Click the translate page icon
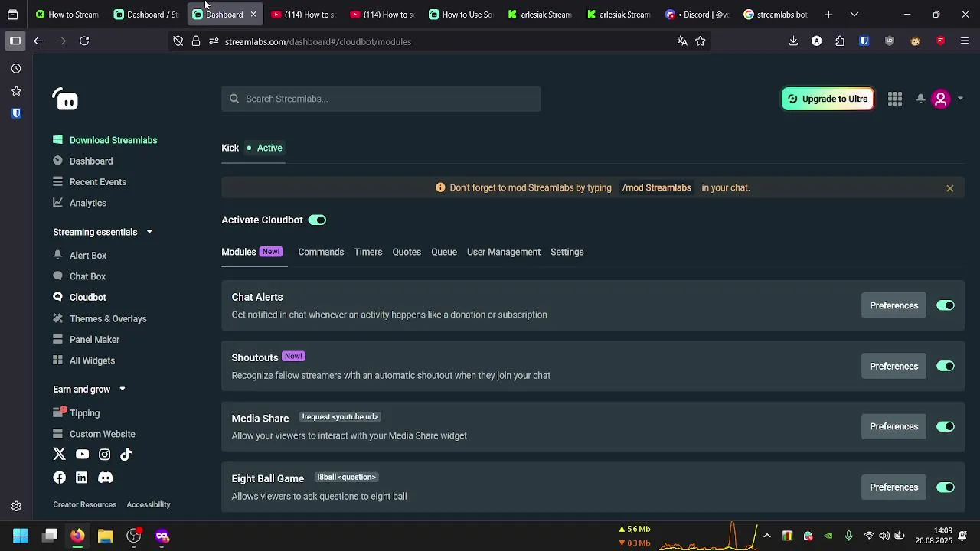 [x=682, y=41]
